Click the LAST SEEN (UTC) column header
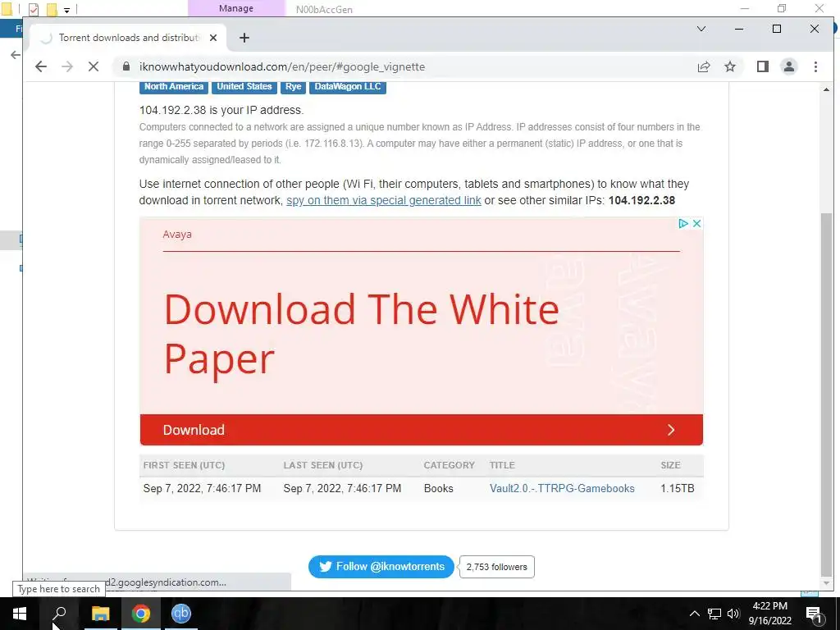 [323, 465]
